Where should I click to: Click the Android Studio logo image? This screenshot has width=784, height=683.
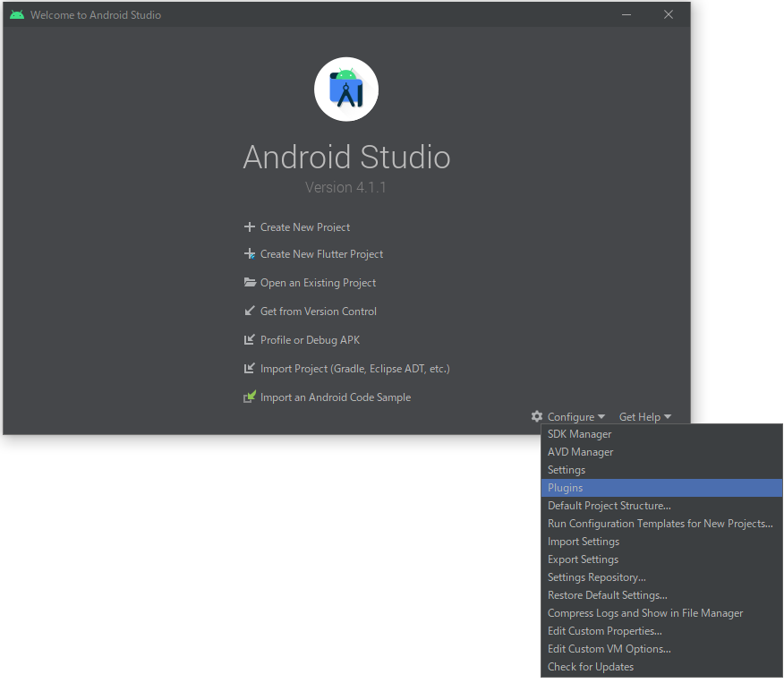pos(346,89)
